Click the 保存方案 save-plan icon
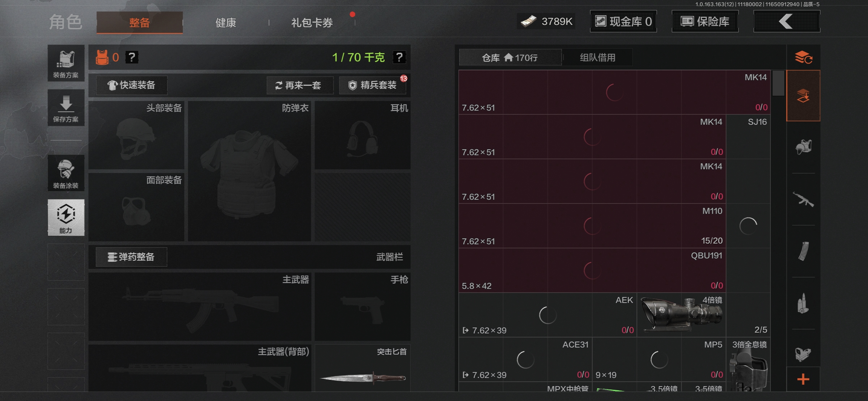 click(x=66, y=108)
